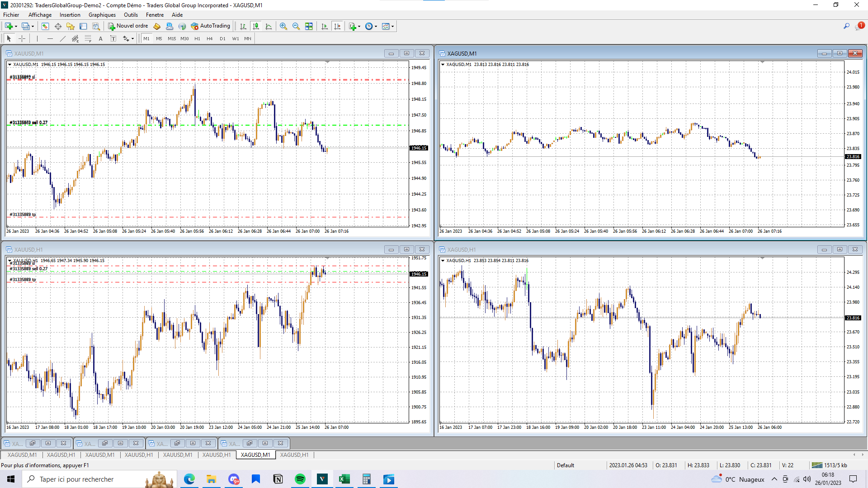Image resolution: width=868 pixels, height=488 pixels.
Task: Click the Nouvel ordre button
Action: click(x=128, y=26)
